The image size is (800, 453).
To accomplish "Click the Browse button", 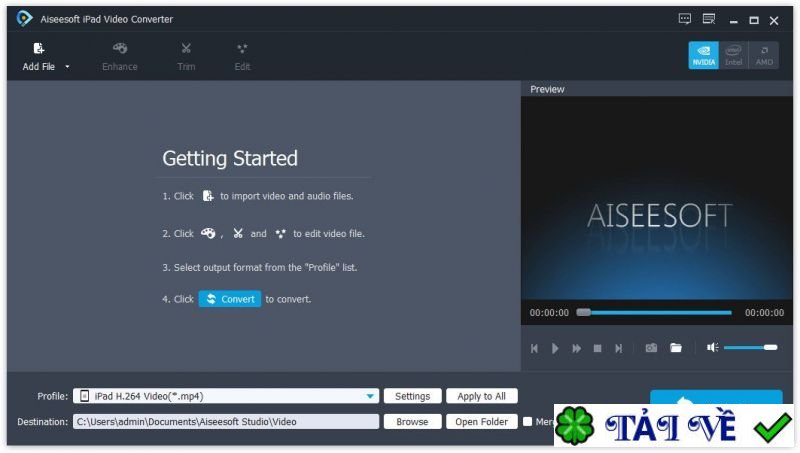I will point(412,422).
